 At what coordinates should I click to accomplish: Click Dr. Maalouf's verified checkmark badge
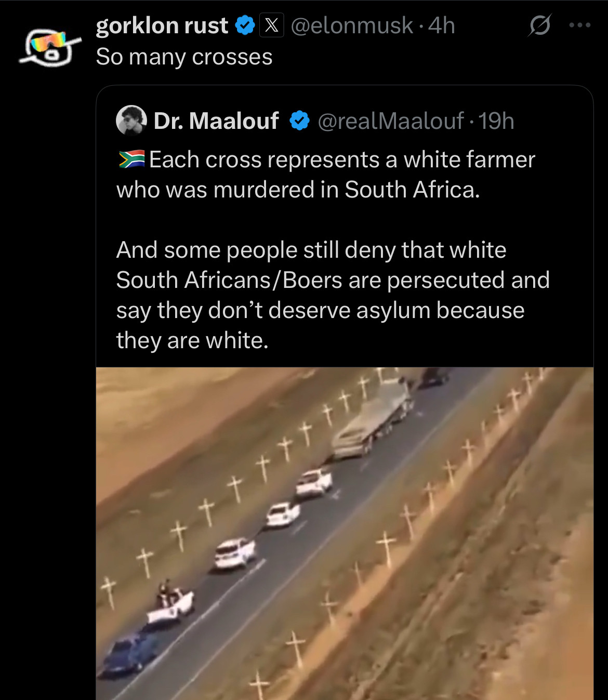(x=299, y=121)
